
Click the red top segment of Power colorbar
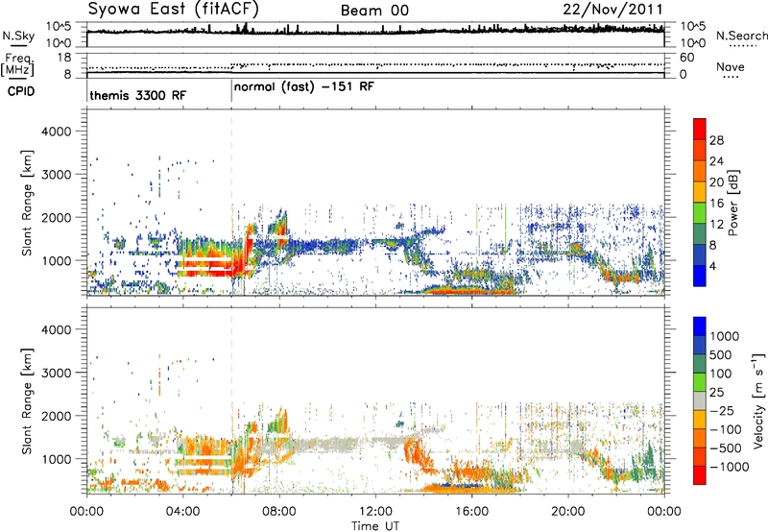[700, 129]
